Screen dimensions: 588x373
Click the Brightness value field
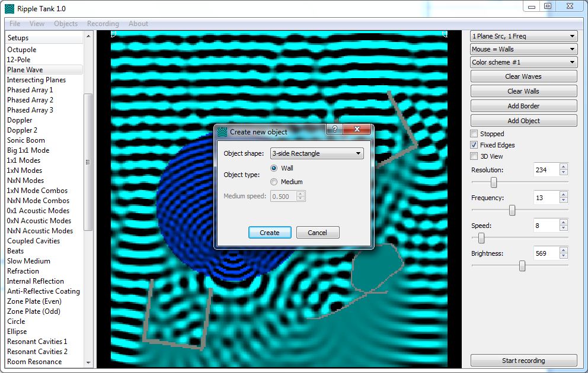546,253
